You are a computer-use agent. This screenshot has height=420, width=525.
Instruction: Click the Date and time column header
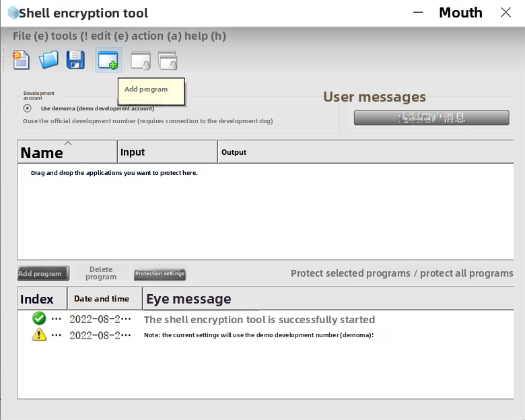click(x=102, y=299)
